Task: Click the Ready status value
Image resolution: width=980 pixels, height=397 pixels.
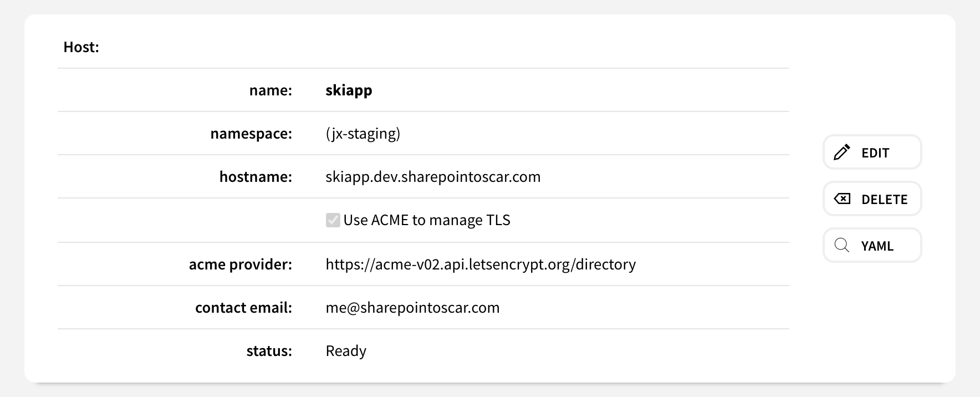Action: coord(346,351)
